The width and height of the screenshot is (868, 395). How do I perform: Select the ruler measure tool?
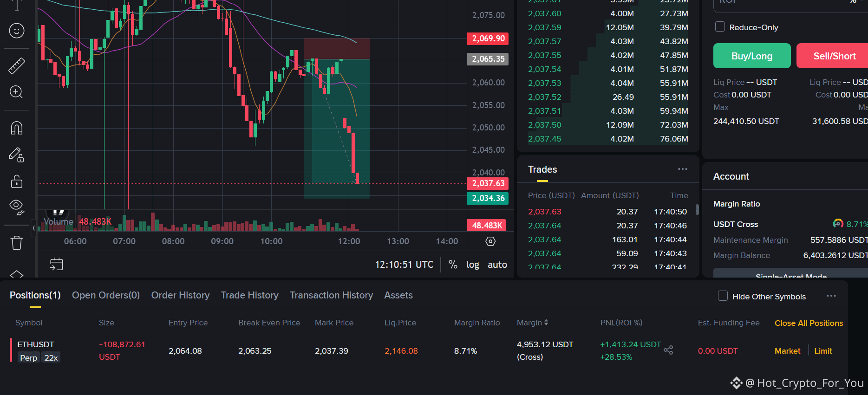coord(17,66)
